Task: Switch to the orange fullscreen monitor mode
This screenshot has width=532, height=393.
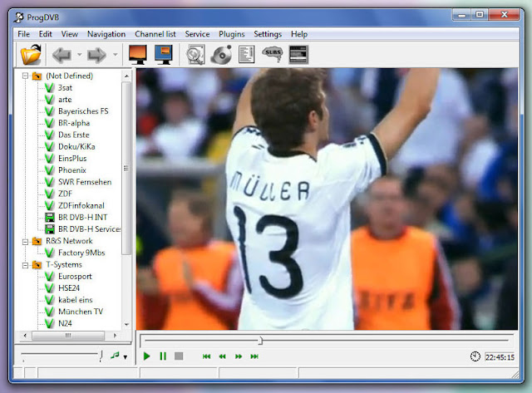Action: pos(138,54)
